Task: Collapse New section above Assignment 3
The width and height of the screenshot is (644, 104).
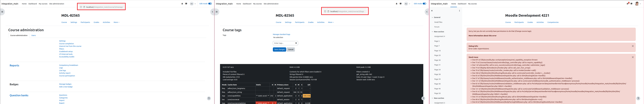Action: [x=432, y=98]
